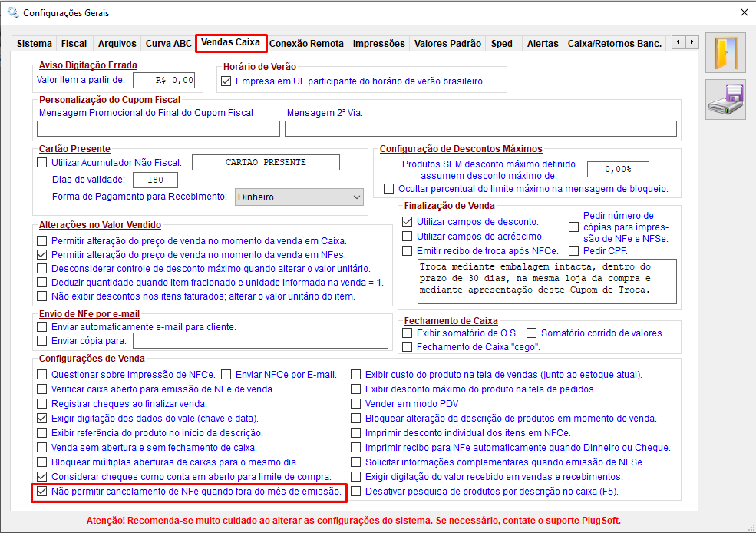Enable Questionar sobre impressão de NFCe

coord(42,374)
